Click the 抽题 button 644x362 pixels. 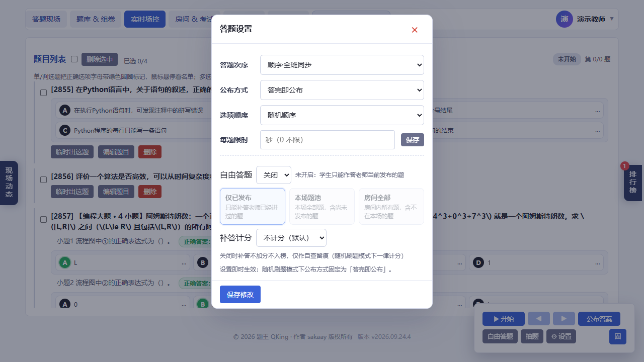pyautogui.click(x=532, y=336)
